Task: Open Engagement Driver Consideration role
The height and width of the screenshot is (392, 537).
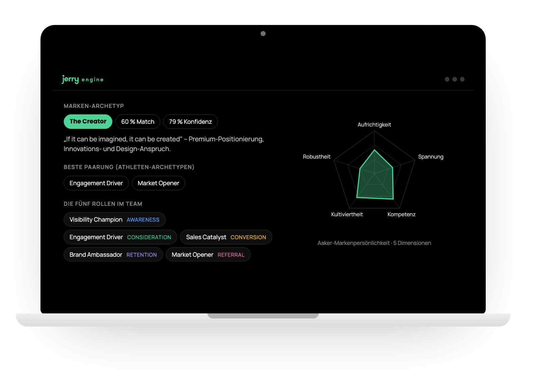Action: (x=120, y=237)
